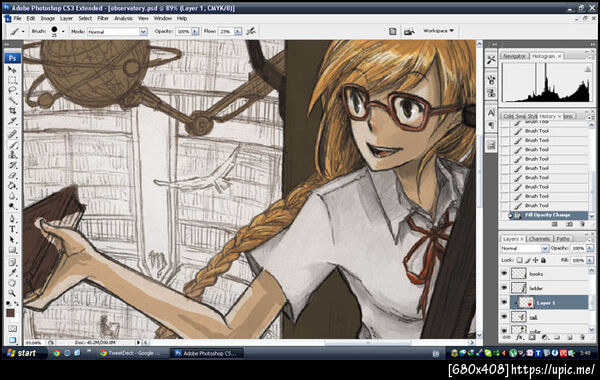This screenshot has width=600, height=380.
Task: Select the Lasso tool
Action: (12, 90)
